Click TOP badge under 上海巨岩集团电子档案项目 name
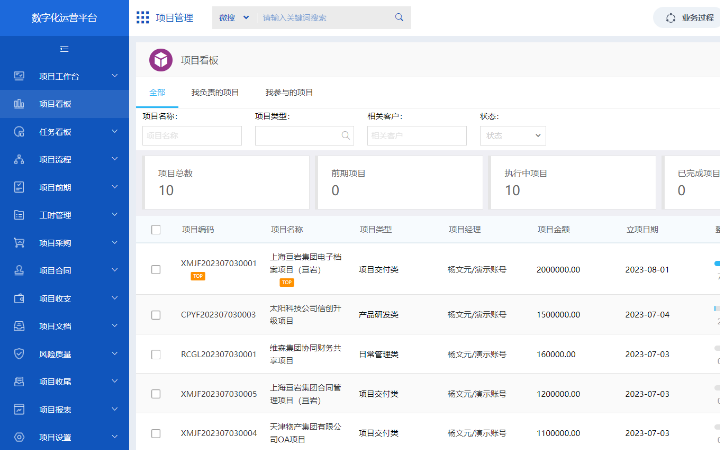This screenshot has width=720, height=450. (x=287, y=282)
